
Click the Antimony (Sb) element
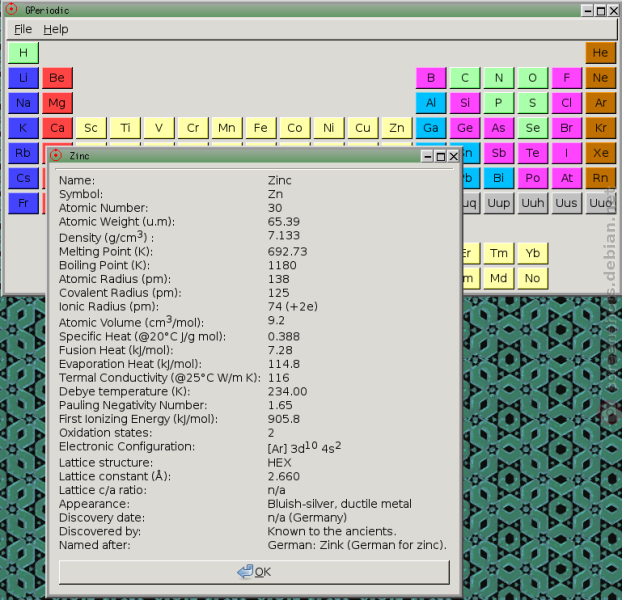499,153
